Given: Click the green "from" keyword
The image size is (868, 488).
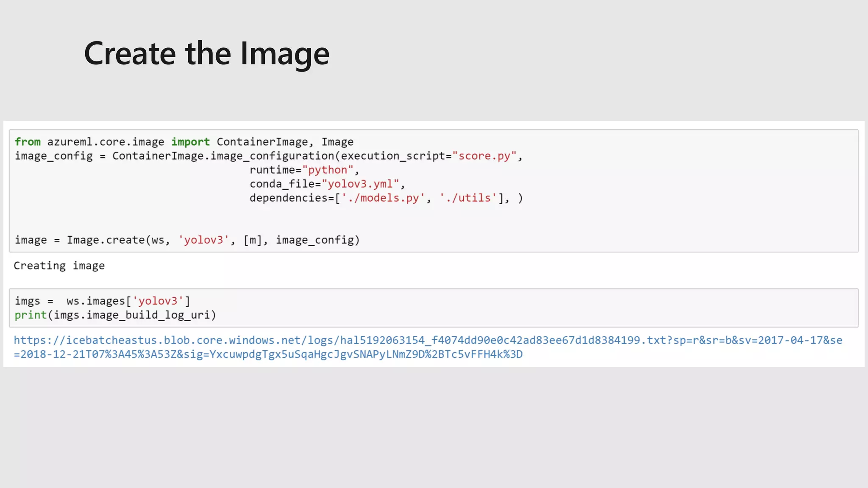Looking at the screenshot, I should point(28,142).
